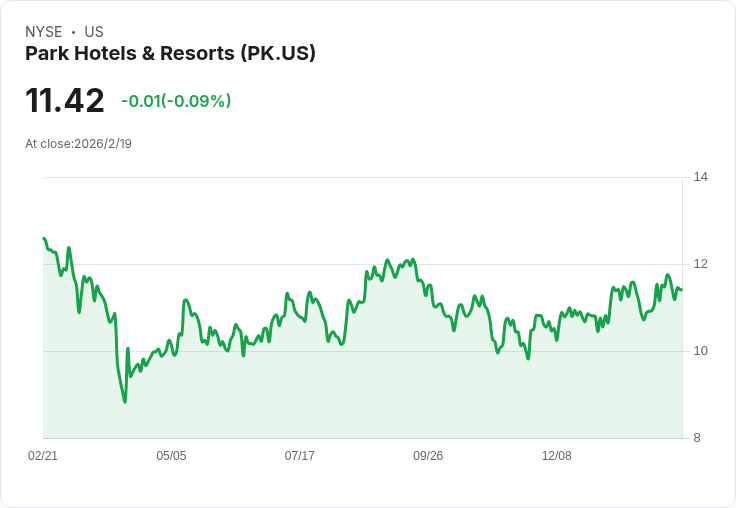Click the final endpoint of the price line
The image size is (736, 508).
tap(682, 290)
